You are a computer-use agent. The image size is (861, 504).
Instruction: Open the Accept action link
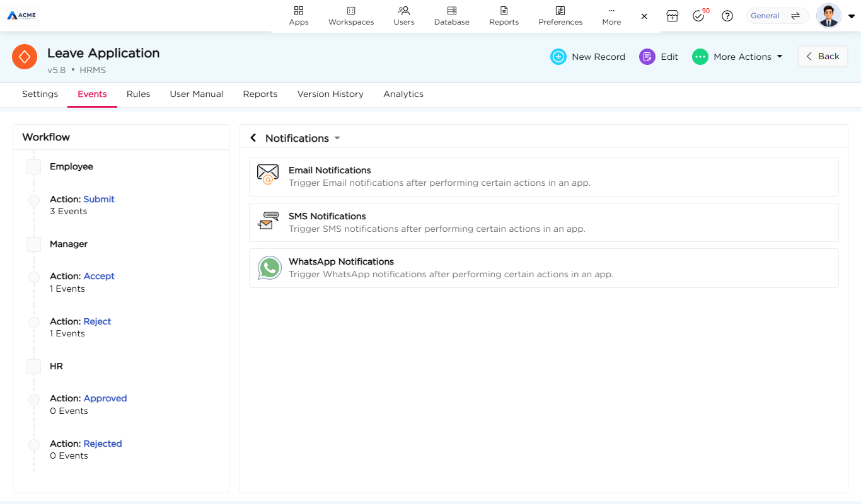(x=99, y=276)
